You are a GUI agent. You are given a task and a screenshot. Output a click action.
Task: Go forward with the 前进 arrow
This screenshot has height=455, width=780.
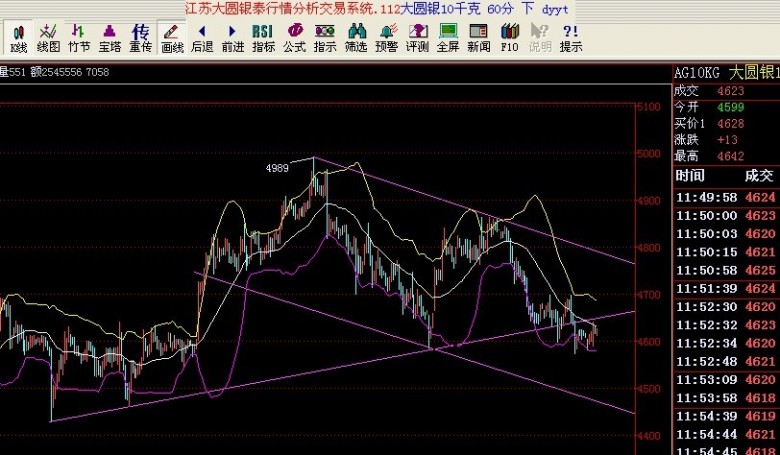[232, 38]
